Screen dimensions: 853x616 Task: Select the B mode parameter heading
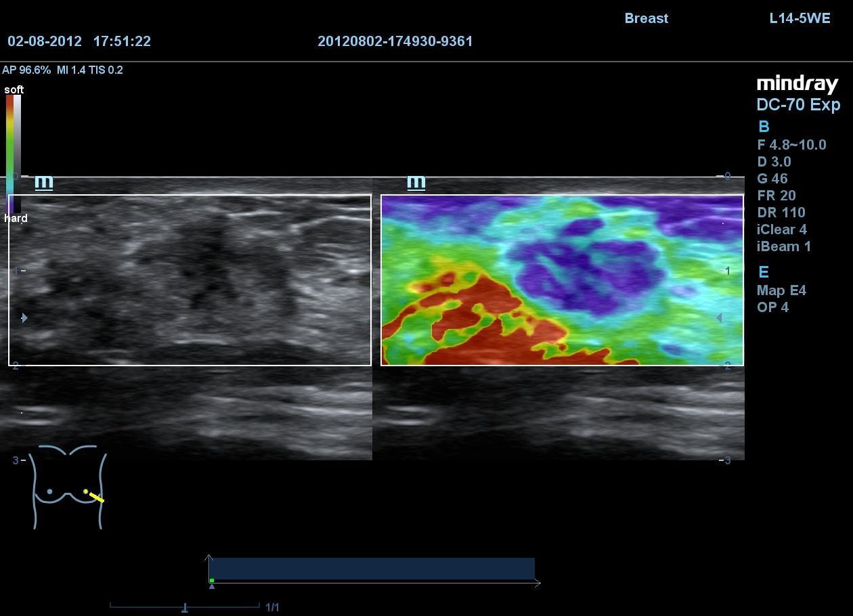tap(764, 127)
